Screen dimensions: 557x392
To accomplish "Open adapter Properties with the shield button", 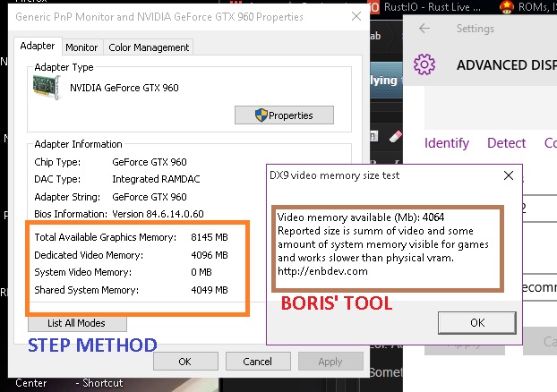I will (284, 115).
